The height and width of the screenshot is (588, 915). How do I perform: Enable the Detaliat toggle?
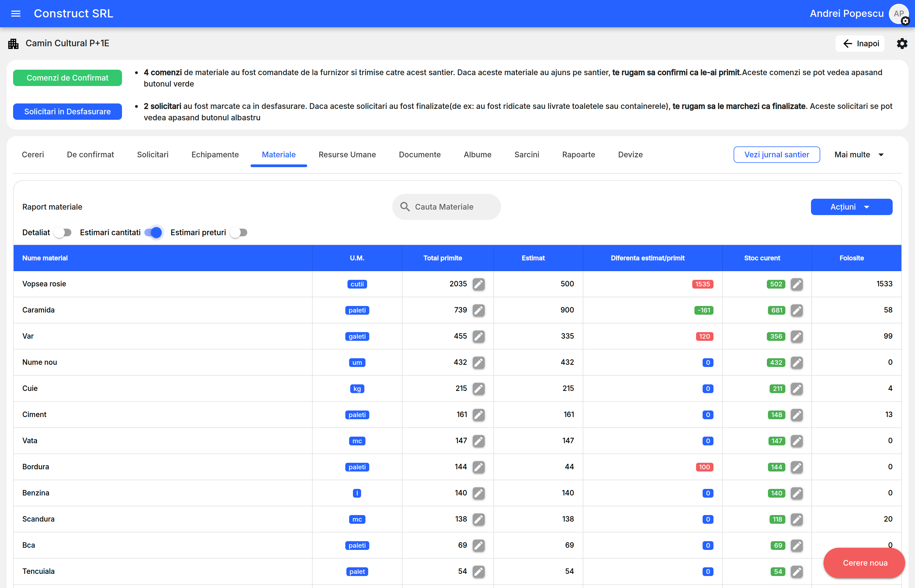[63, 232]
